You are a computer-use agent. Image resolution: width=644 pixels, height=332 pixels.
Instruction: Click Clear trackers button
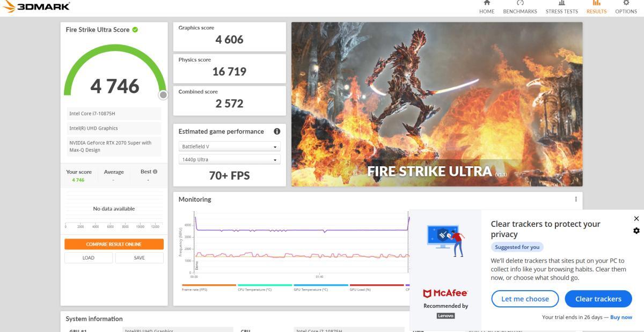point(598,299)
